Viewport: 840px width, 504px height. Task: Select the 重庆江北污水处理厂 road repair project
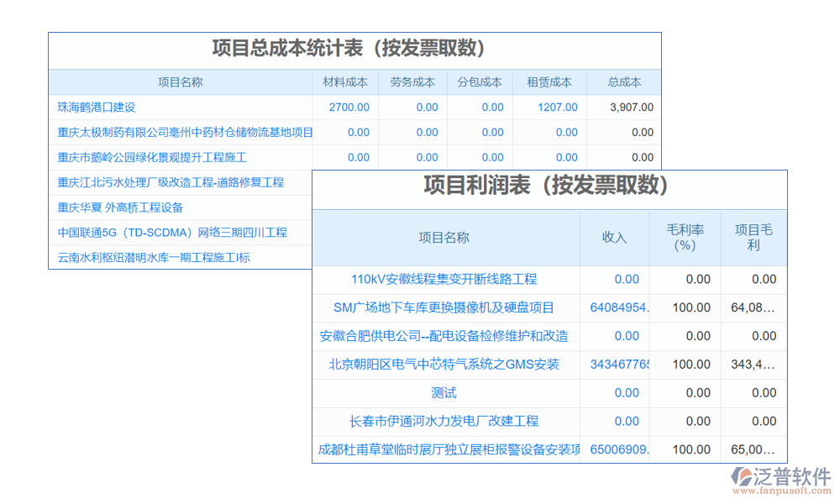(x=171, y=182)
